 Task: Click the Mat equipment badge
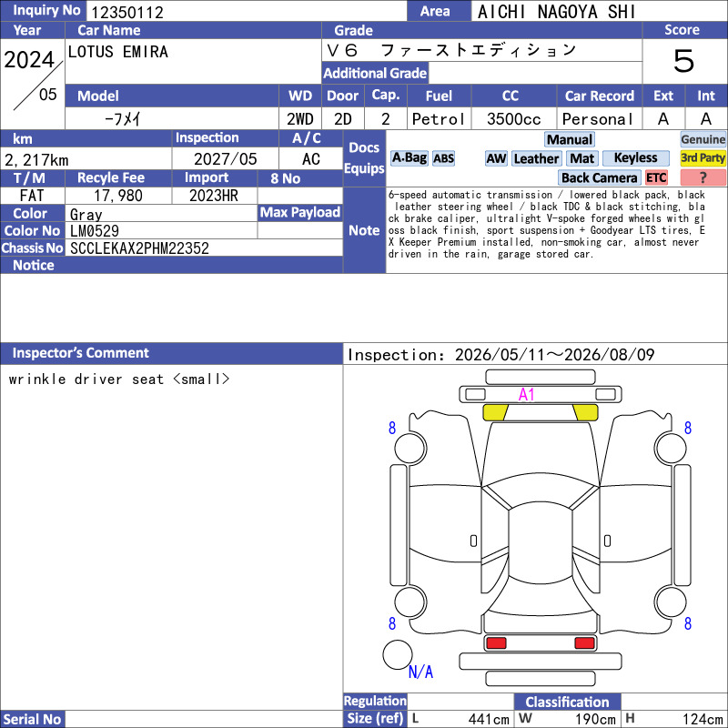(581, 158)
